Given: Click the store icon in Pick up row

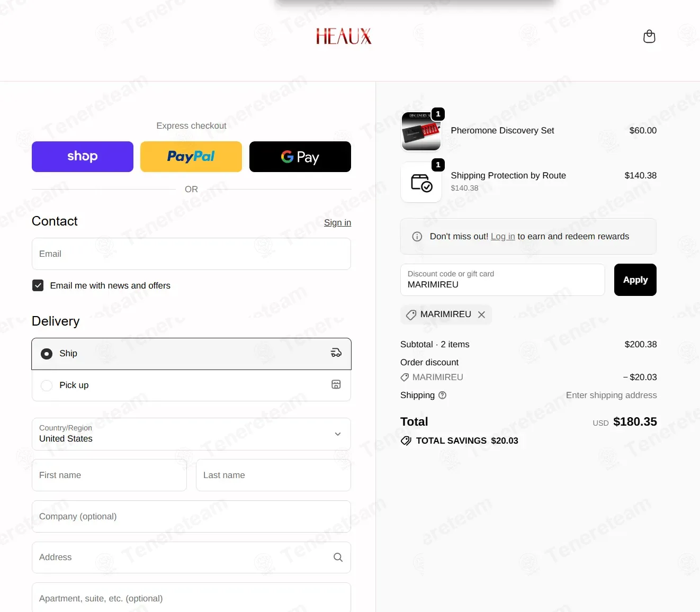Looking at the screenshot, I should 336,385.
